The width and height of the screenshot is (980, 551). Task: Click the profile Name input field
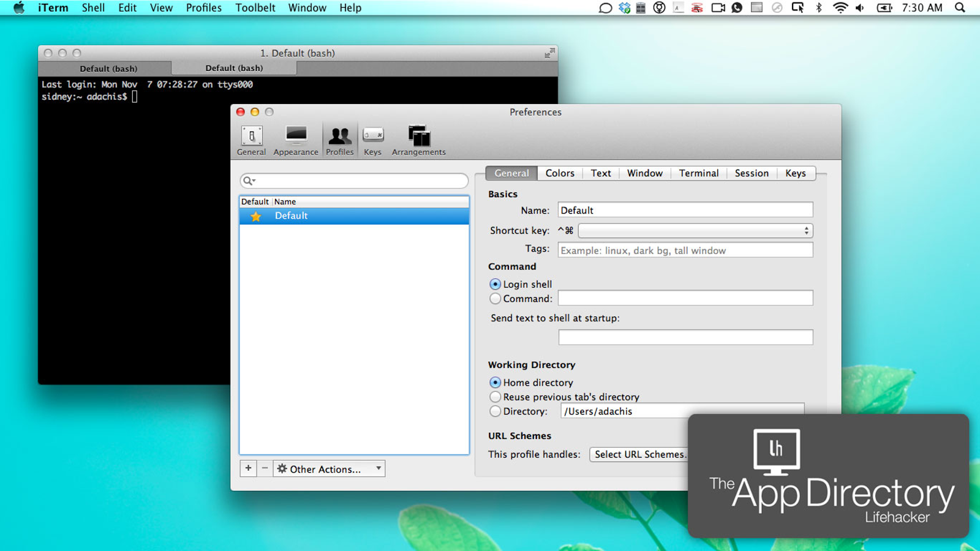pyautogui.click(x=685, y=210)
